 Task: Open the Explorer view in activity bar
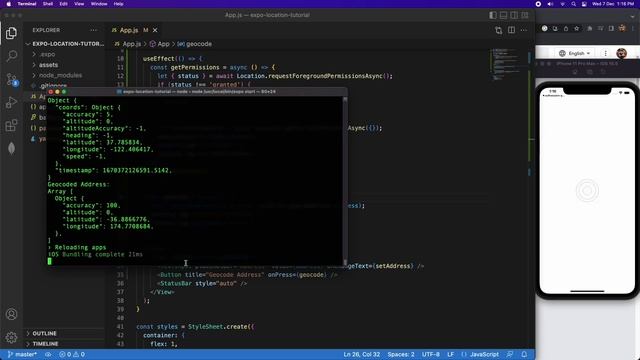coord(11,33)
